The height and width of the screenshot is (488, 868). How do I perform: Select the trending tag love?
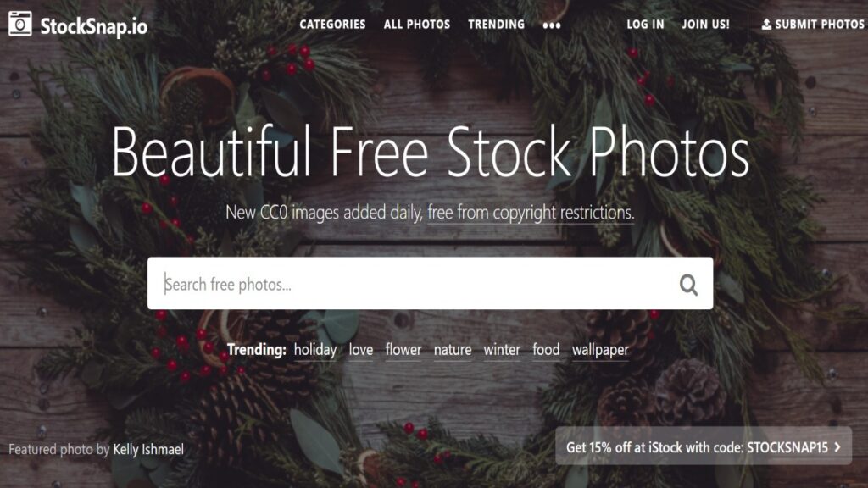(361, 350)
